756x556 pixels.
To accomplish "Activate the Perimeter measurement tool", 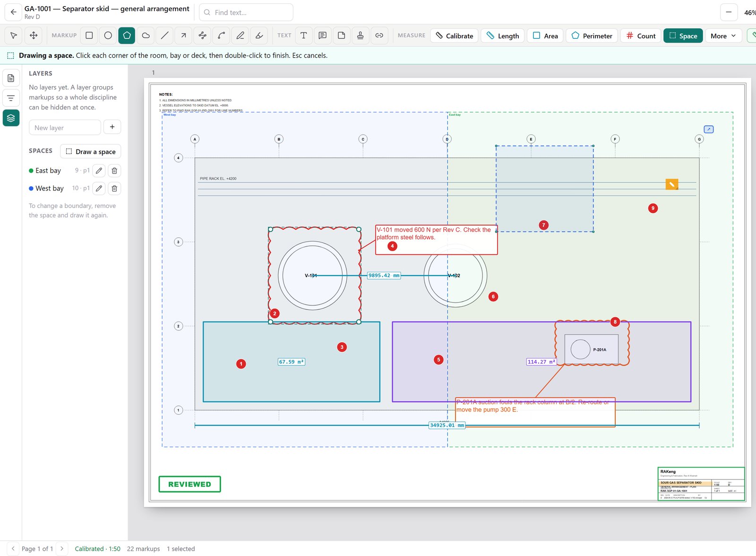I will (x=592, y=36).
